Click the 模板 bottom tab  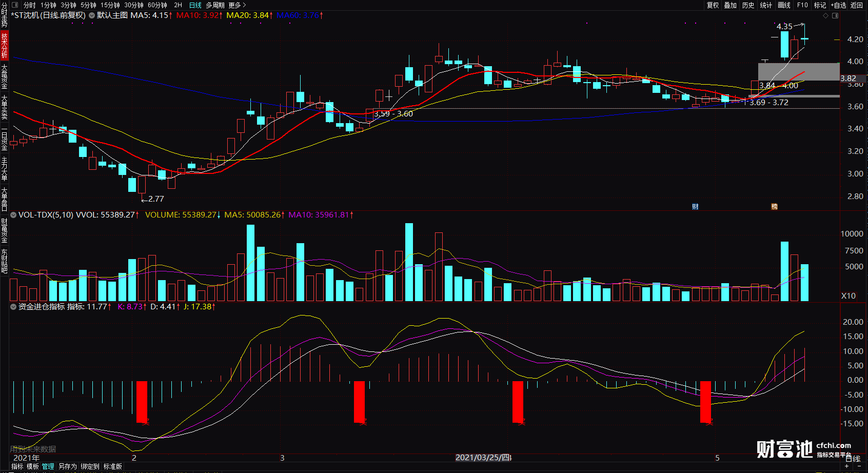(33, 466)
